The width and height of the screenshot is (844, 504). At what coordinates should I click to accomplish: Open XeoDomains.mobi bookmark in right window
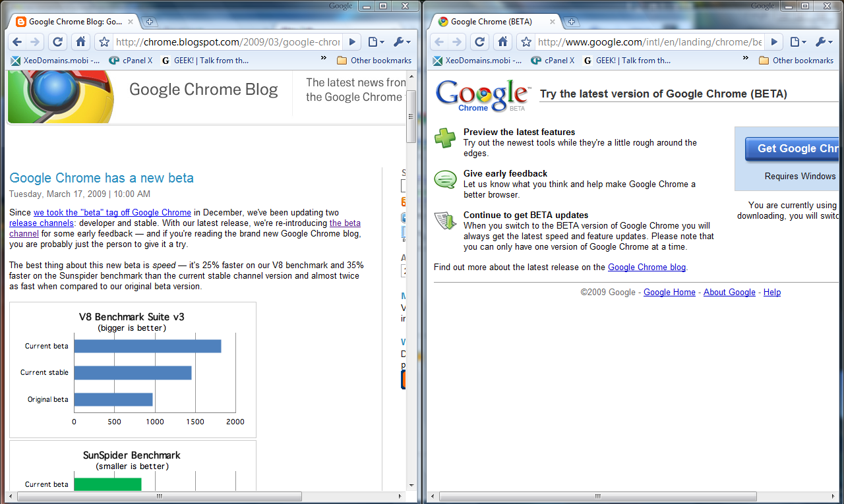(477, 61)
